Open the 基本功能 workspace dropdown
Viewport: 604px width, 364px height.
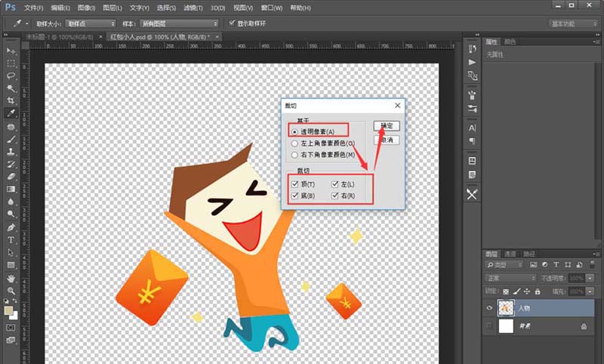click(573, 23)
